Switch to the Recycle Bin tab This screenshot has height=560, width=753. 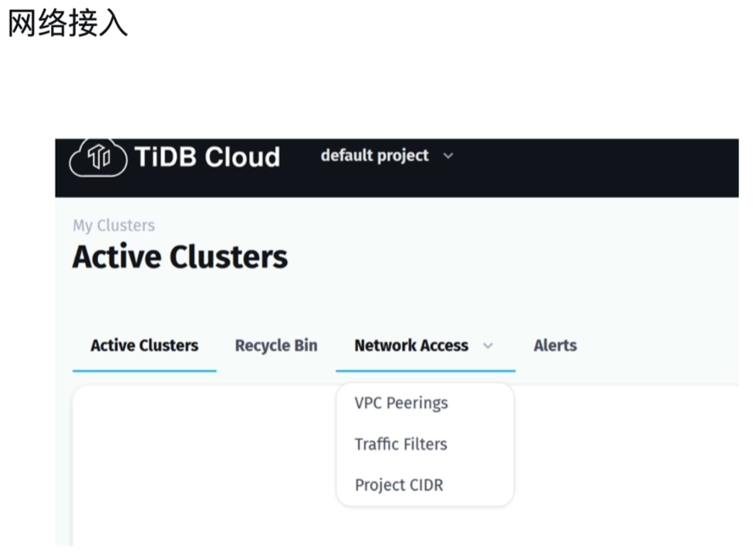276,346
